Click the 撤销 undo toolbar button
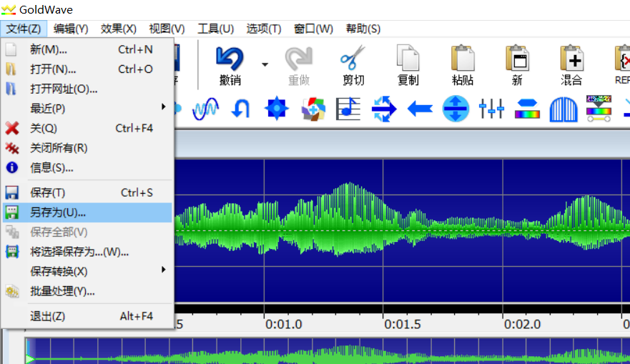Viewport: 630px width, 364px height. 230,66
